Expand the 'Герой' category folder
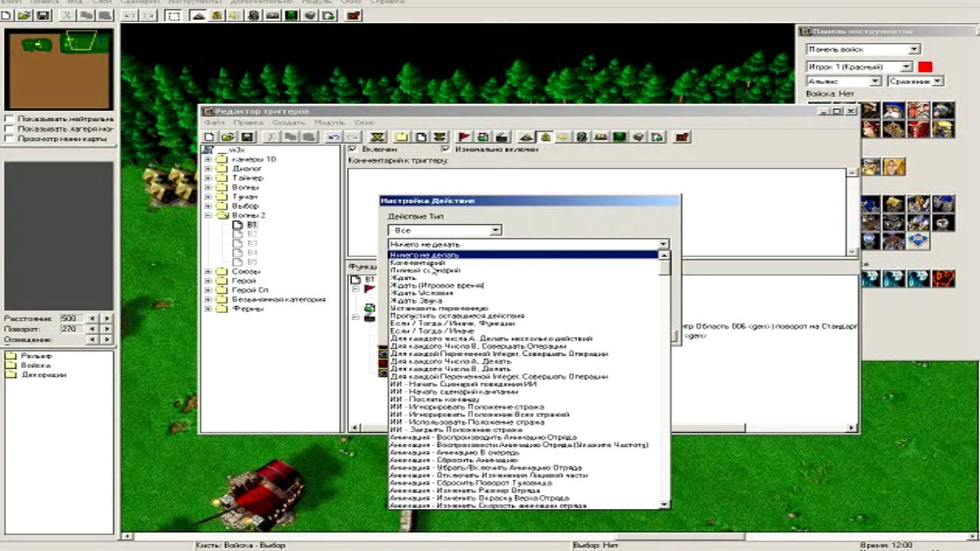 click(x=208, y=281)
